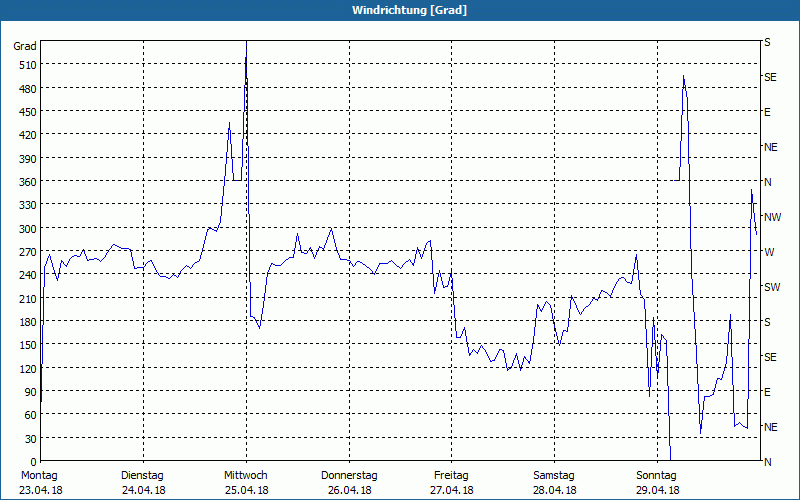Select the 390 y-axis value
The image size is (800, 500).
point(28,158)
